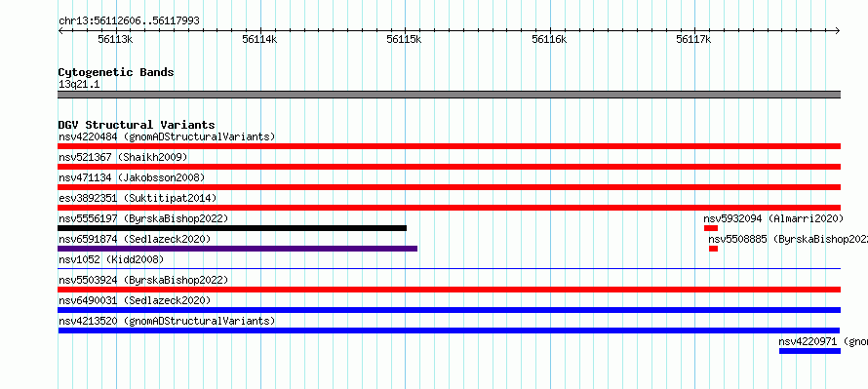Image resolution: width=868 pixels, height=389 pixels.
Task: Open the nsv6591874 (Sedlazeck2020) label
Action: pos(135,239)
